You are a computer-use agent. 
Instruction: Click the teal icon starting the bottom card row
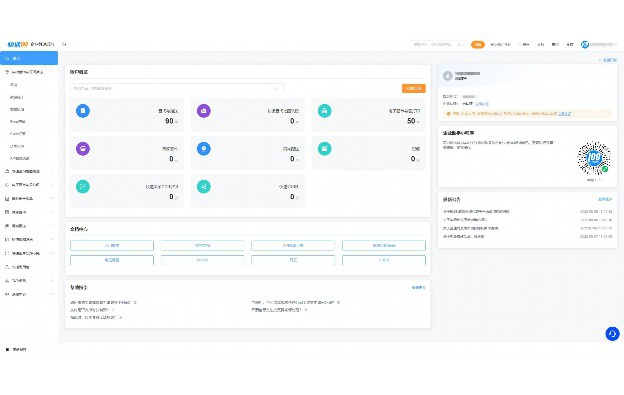[x=83, y=186]
